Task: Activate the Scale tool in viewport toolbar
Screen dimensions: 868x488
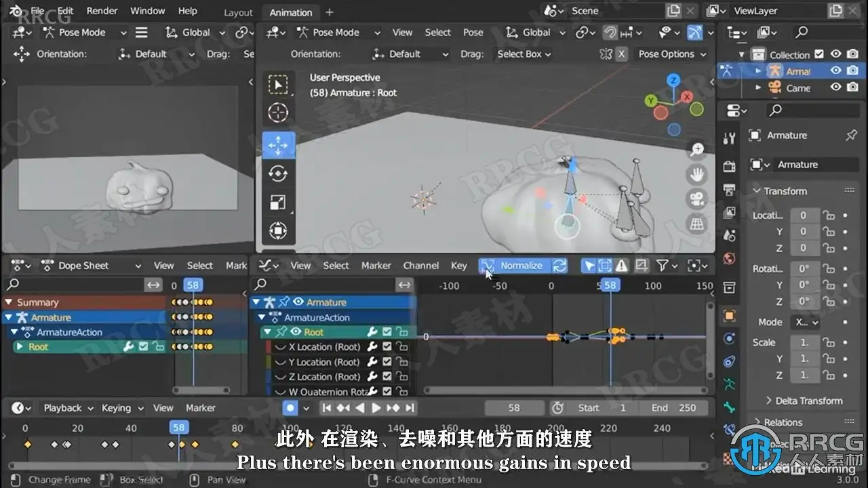Action: (x=277, y=202)
